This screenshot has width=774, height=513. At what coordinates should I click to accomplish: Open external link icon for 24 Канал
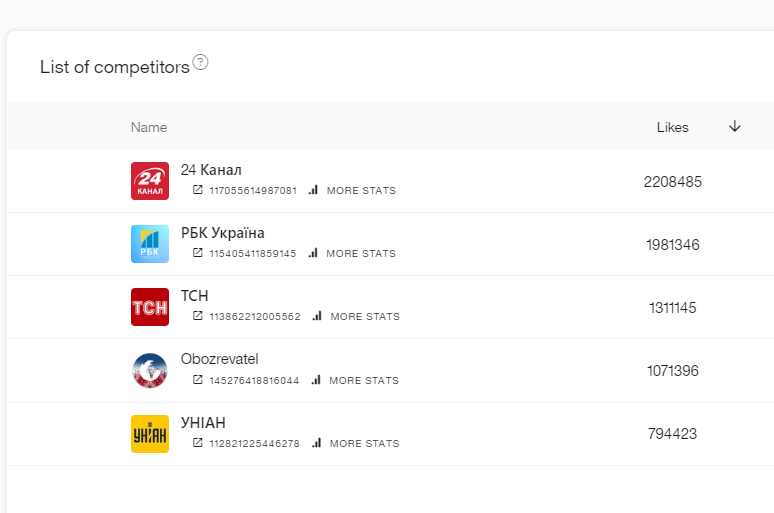197,190
